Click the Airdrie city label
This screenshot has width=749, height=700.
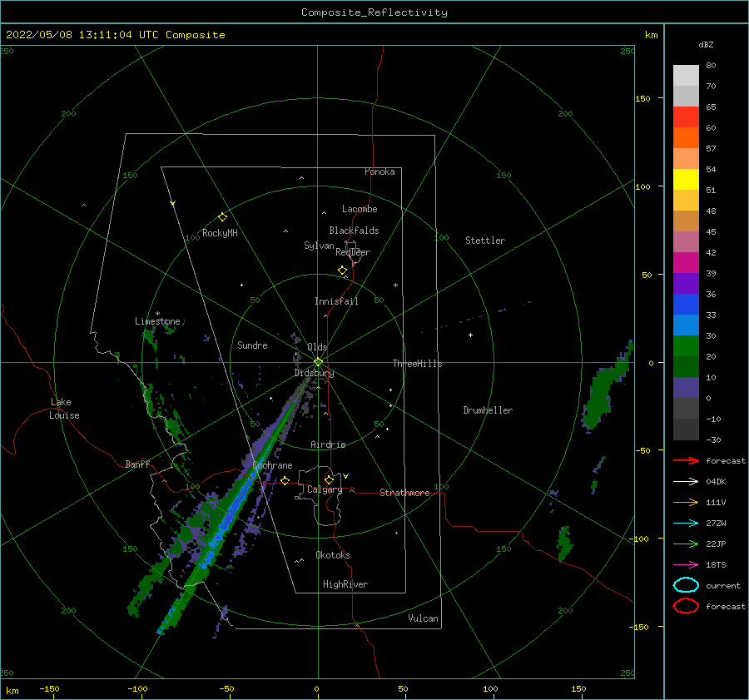pyautogui.click(x=328, y=444)
